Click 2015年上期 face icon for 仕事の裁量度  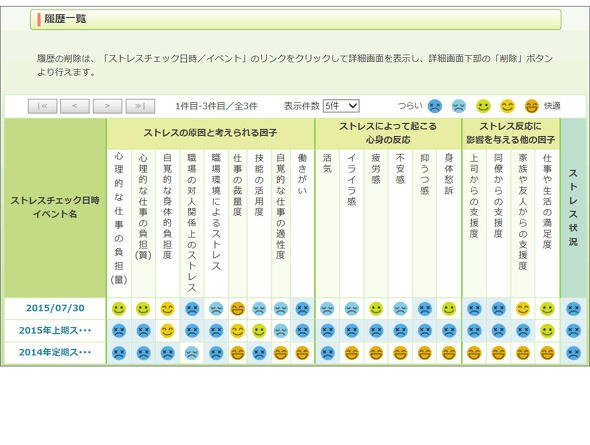[x=237, y=331]
